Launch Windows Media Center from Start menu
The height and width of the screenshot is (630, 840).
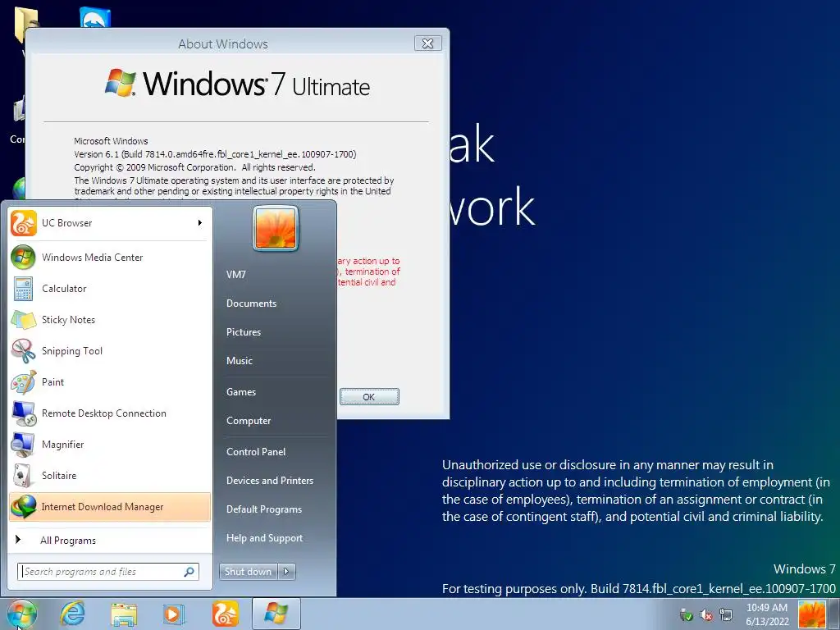(x=110, y=257)
